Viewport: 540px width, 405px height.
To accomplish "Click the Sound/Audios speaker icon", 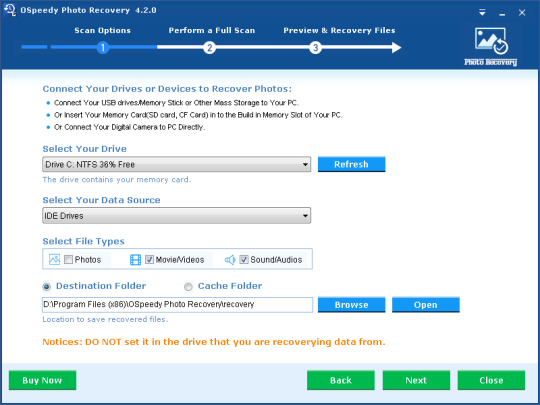I will tap(230, 259).
